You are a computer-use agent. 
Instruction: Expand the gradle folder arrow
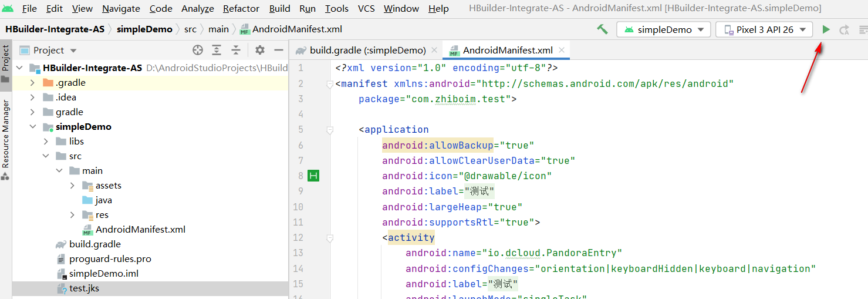33,112
